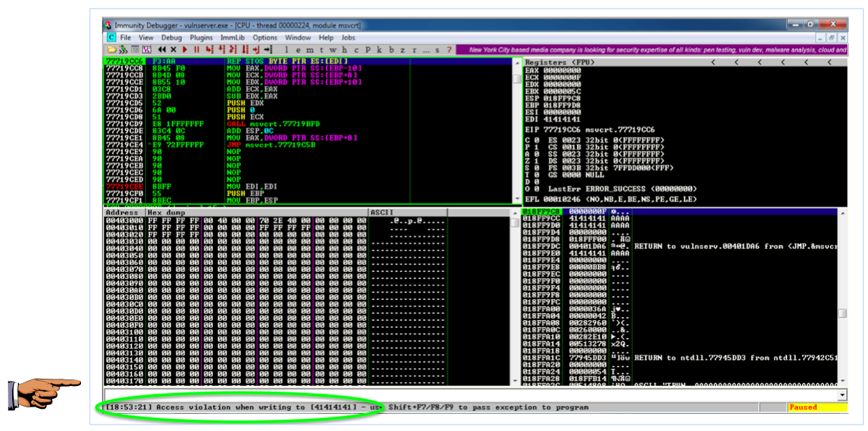Click the stack pane vertical scrollbar
868x431 pixels.
(x=842, y=301)
